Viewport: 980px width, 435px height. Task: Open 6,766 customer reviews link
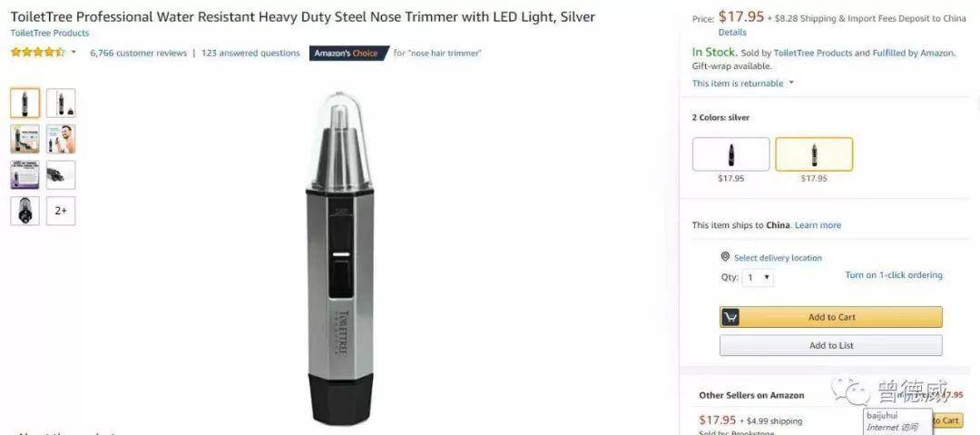coord(138,54)
